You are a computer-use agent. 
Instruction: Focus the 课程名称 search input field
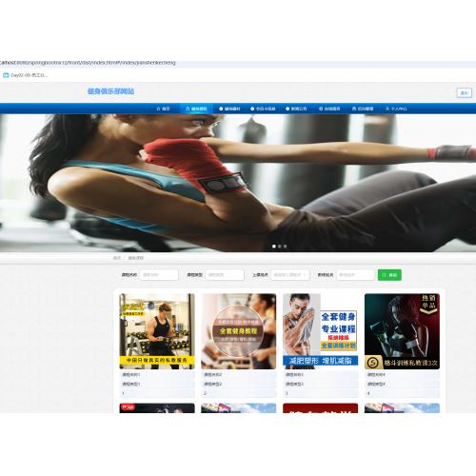tap(159, 275)
